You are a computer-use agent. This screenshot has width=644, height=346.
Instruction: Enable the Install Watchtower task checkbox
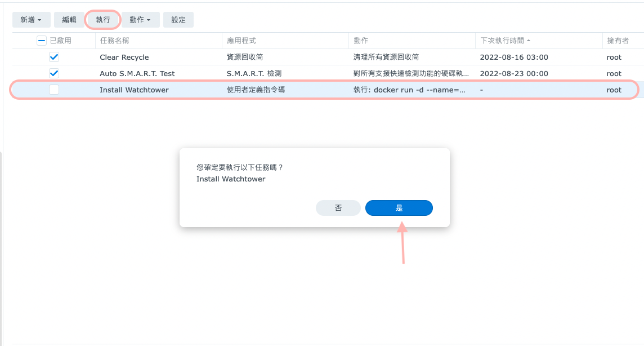[54, 90]
